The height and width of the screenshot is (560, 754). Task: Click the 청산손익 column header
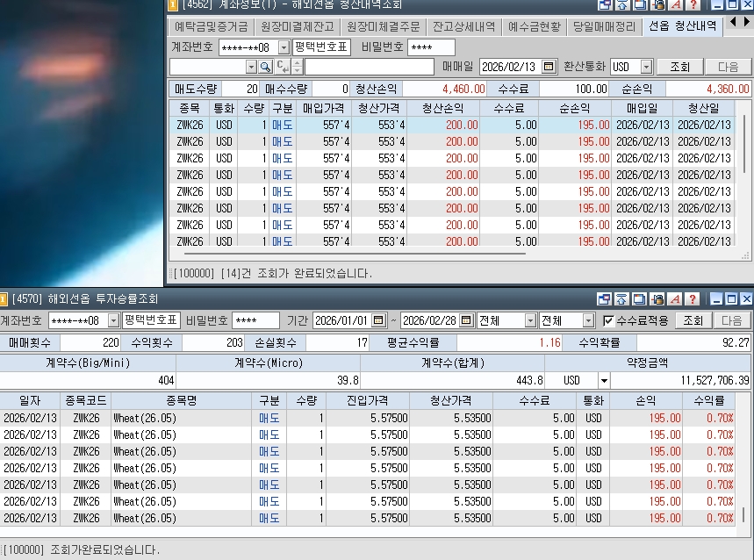click(x=443, y=108)
